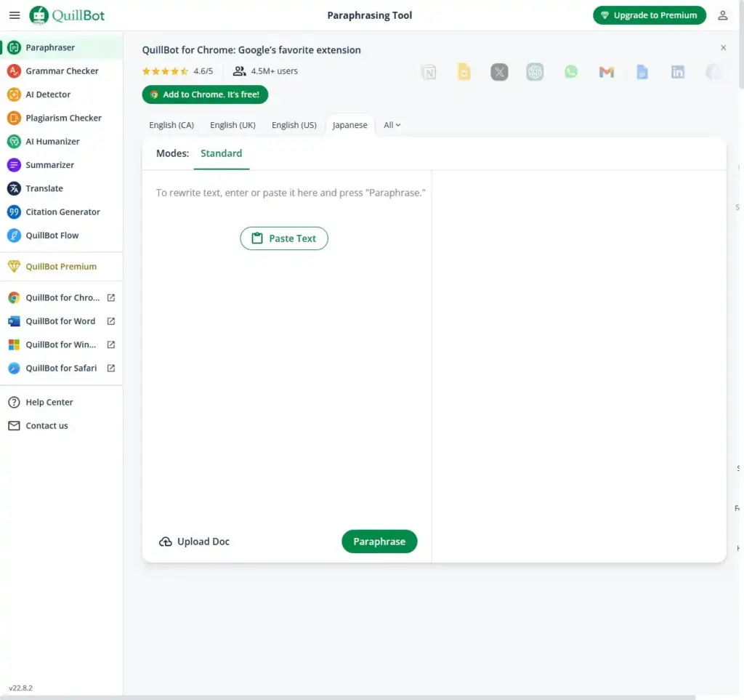Click Upload Doc

point(194,542)
